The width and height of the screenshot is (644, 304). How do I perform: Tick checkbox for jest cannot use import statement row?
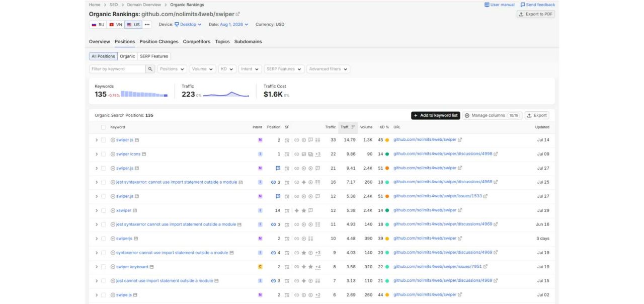(104, 281)
